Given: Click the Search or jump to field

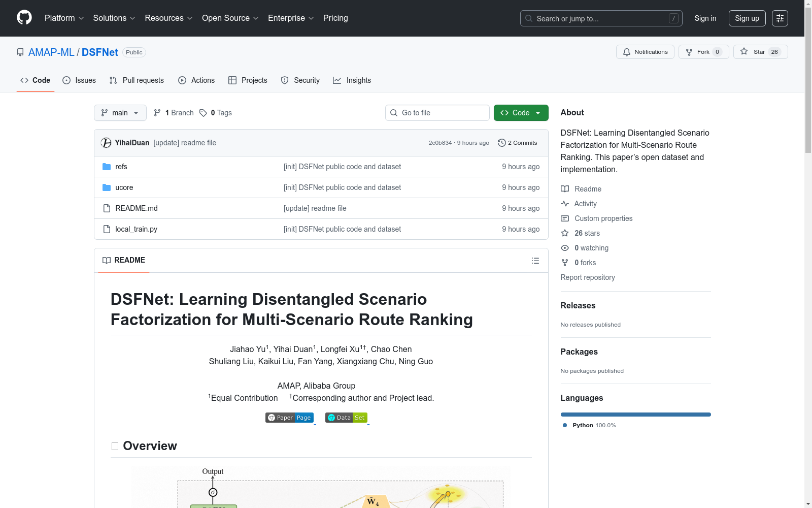Looking at the screenshot, I should [601, 18].
